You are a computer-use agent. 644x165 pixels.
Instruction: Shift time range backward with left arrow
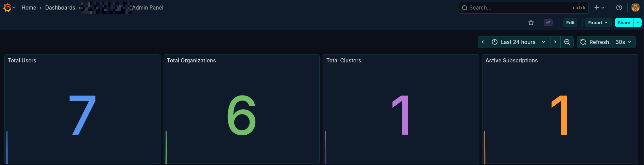[483, 42]
